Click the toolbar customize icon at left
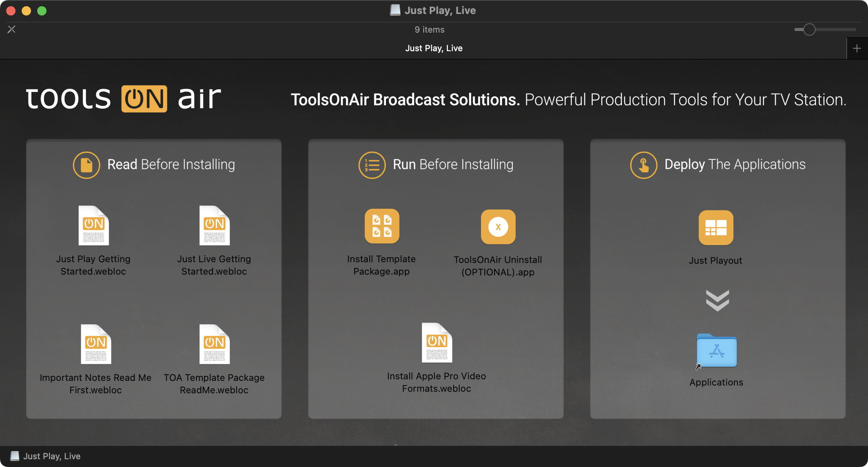This screenshot has width=868, height=467. coord(12,29)
